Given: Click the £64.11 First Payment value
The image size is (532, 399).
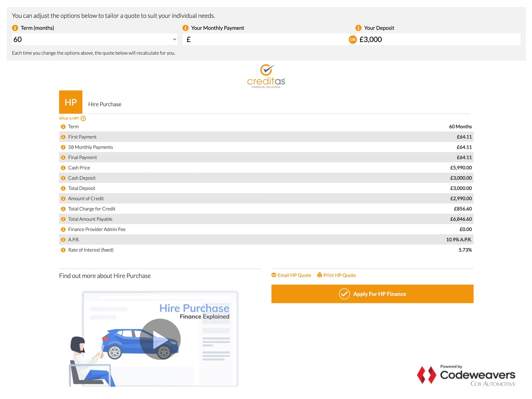Looking at the screenshot, I should point(464,137).
